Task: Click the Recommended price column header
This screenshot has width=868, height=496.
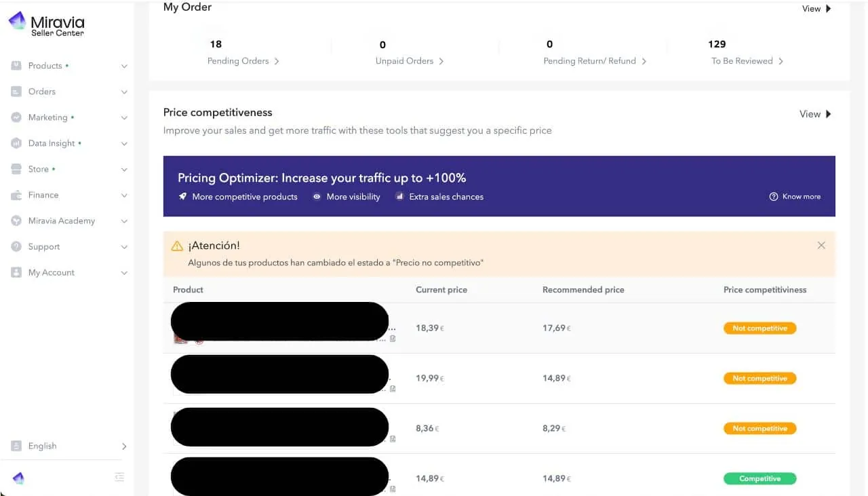Action: coord(583,290)
